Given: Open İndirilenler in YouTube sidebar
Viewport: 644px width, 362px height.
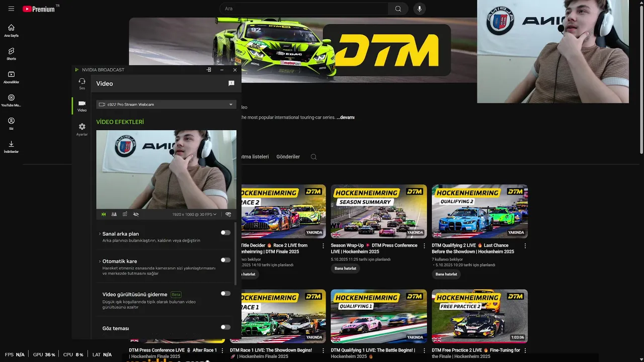Looking at the screenshot, I should 11,147.
